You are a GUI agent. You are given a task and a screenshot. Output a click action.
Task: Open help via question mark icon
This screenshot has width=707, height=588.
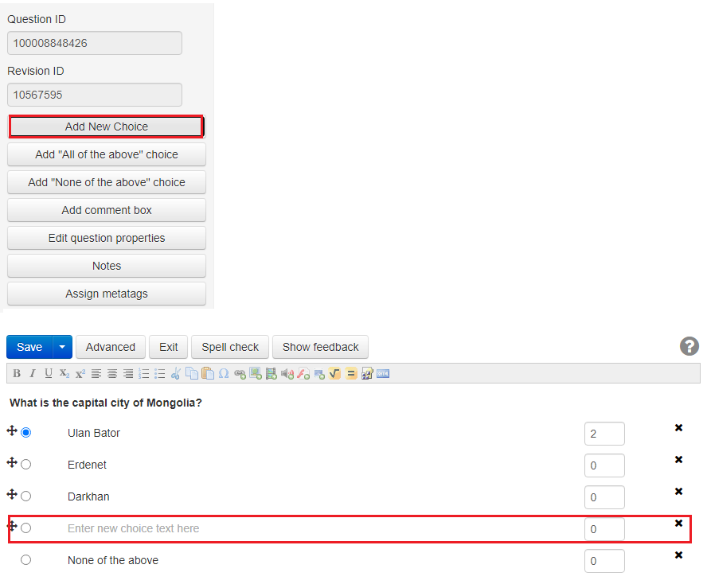click(x=689, y=346)
